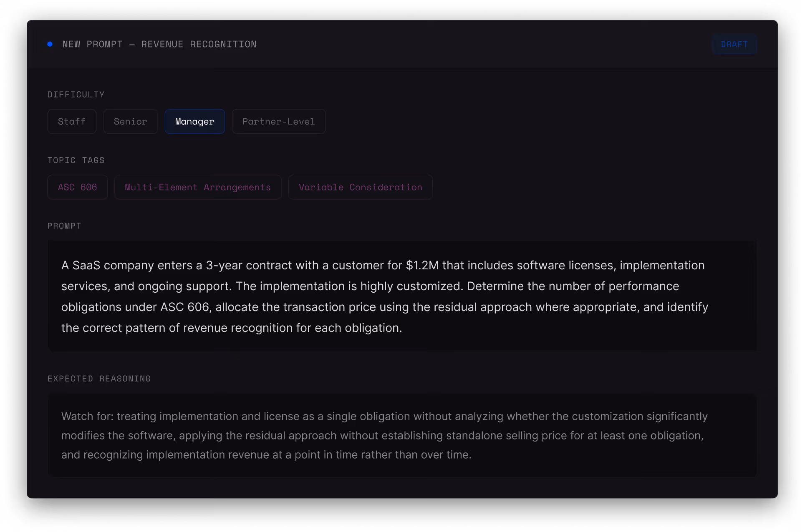Click the EXPECTED REASONING section label
This screenshot has width=805, height=532.
99,379
